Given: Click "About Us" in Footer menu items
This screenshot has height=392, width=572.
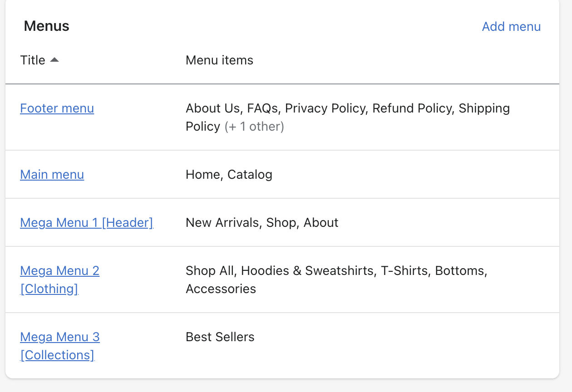Looking at the screenshot, I should click(x=212, y=108).
